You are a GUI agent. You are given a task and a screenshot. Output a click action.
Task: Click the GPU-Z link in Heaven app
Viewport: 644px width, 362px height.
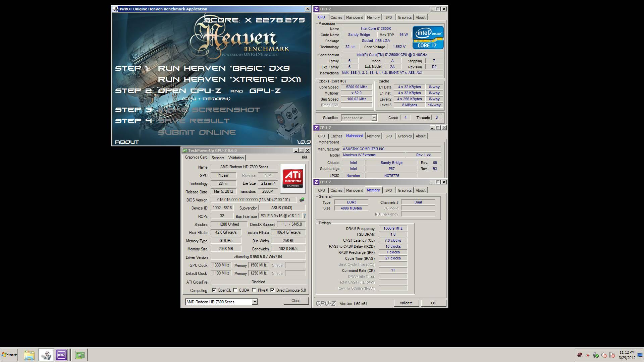(x=265, y=91)
